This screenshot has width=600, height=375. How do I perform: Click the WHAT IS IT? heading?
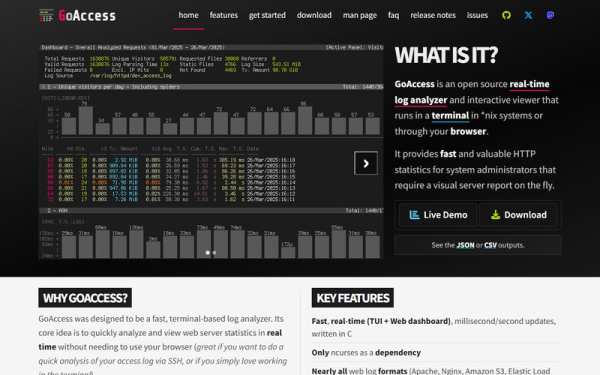pyautogui.click(x=446, y=55)
